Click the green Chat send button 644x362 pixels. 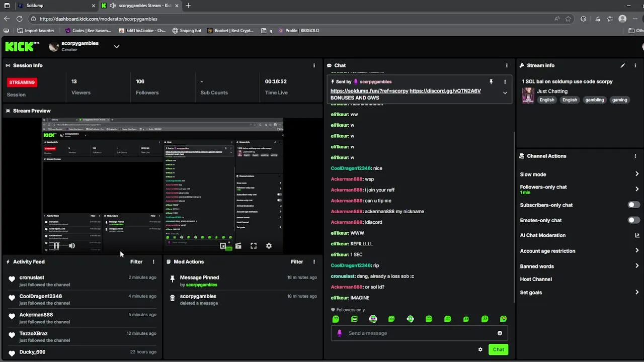[x=498, y=349]
